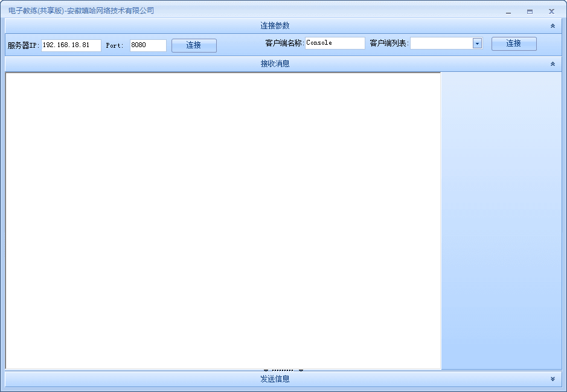The image size is (567, 392).
Task: Click inside the 客户端列表 combo box field
Action: click(x=441, y=43)
